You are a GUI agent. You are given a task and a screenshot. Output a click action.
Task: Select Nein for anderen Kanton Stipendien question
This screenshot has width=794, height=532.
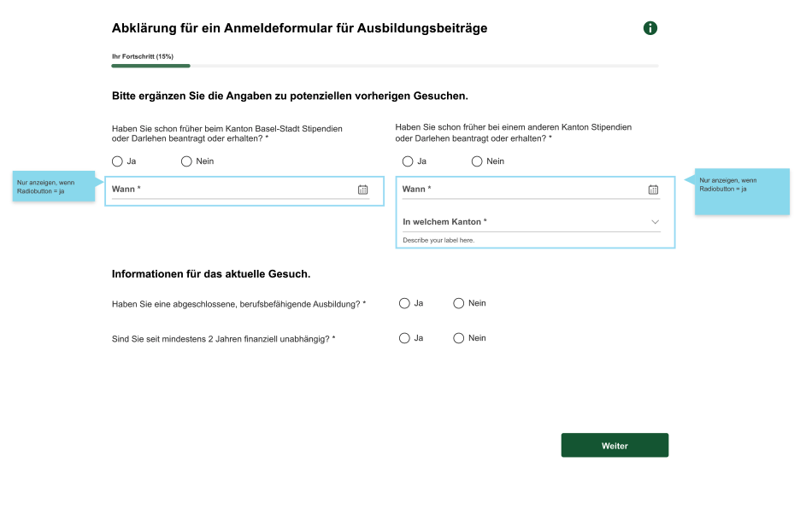[477, 161]
